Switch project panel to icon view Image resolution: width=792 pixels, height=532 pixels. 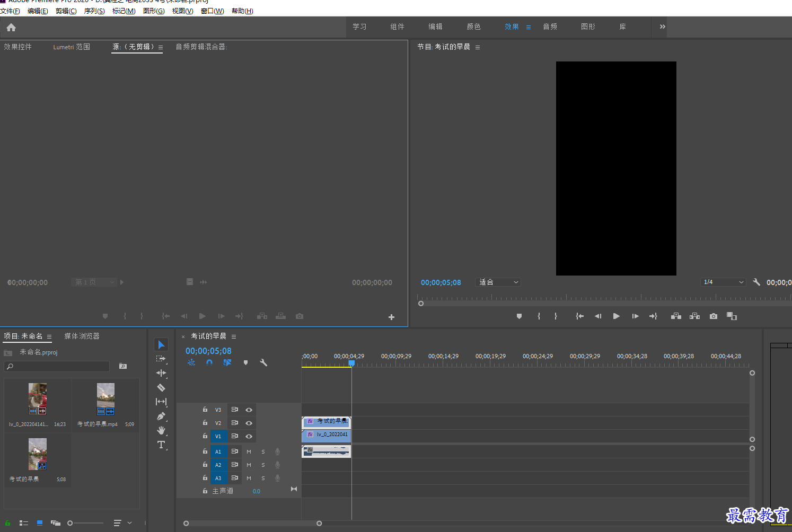[x=40, y=523]
